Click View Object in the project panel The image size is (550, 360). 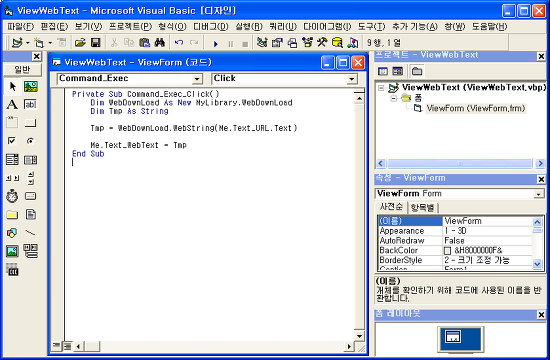[397, 72]
